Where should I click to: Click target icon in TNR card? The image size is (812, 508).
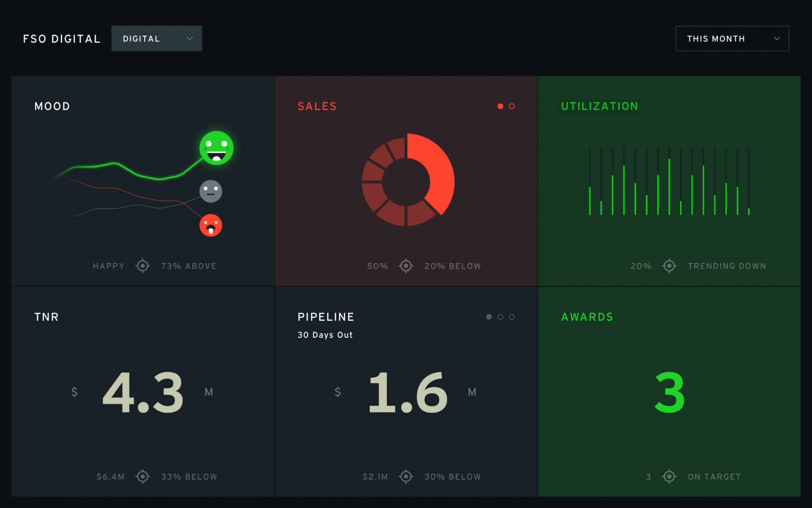coord(142,476)
